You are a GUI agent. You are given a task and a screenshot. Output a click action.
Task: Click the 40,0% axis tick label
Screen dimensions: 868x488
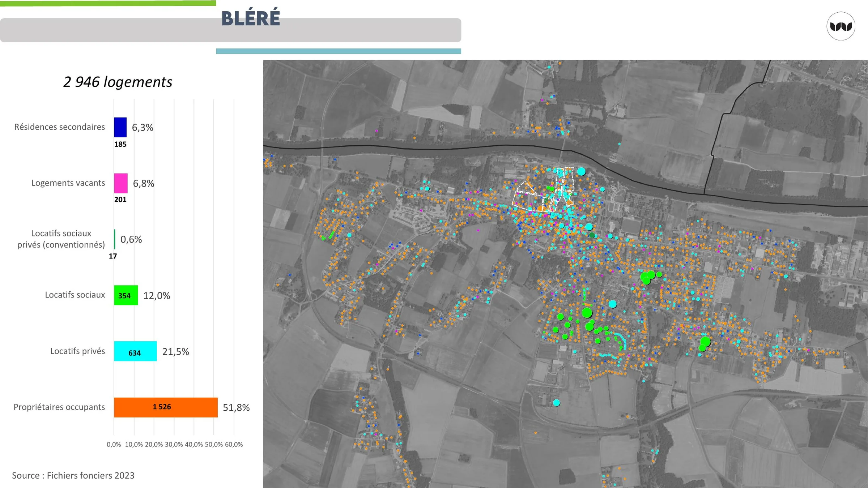pos(194,445)
